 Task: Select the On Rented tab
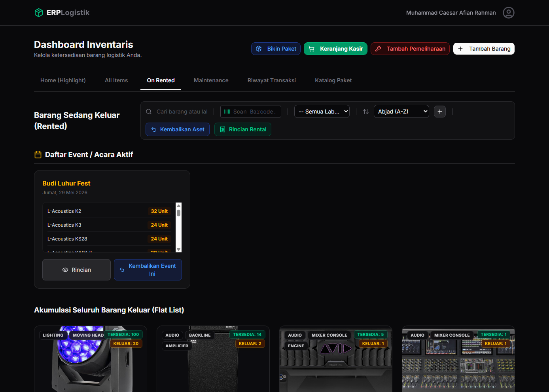coord(161,80)
